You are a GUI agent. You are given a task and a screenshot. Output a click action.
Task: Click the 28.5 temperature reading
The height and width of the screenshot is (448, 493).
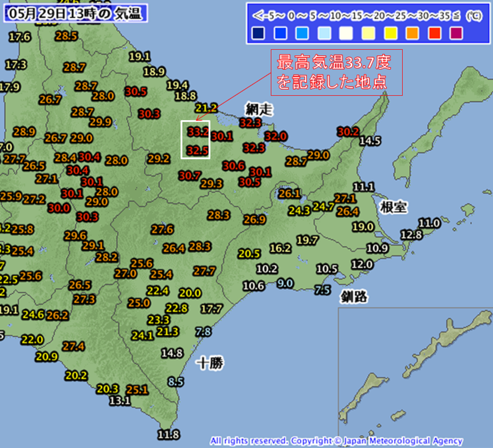pyautogui.click(x=66, y=36)
